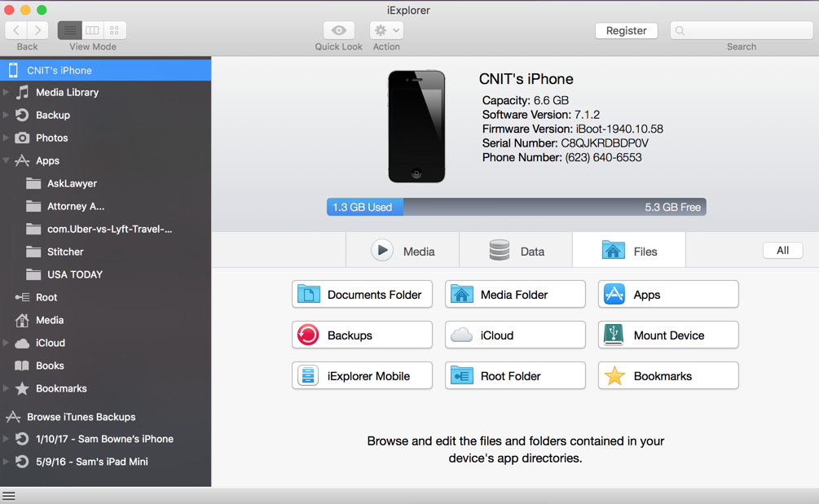Click the sidebar menu icon in status bar
The image size is (819, 504).
pyautogui.click(x=9, y=496)
